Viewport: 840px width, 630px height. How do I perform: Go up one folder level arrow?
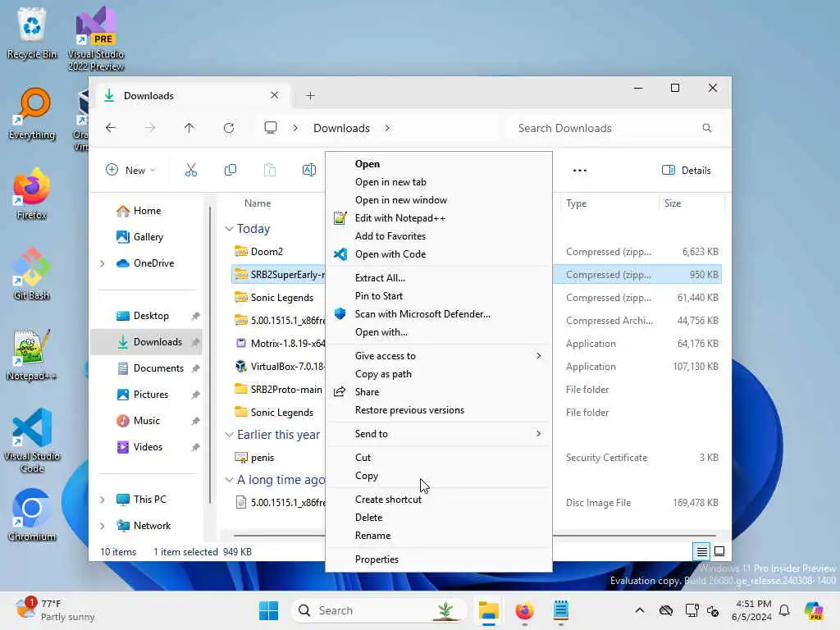click(x=189, y=128)
